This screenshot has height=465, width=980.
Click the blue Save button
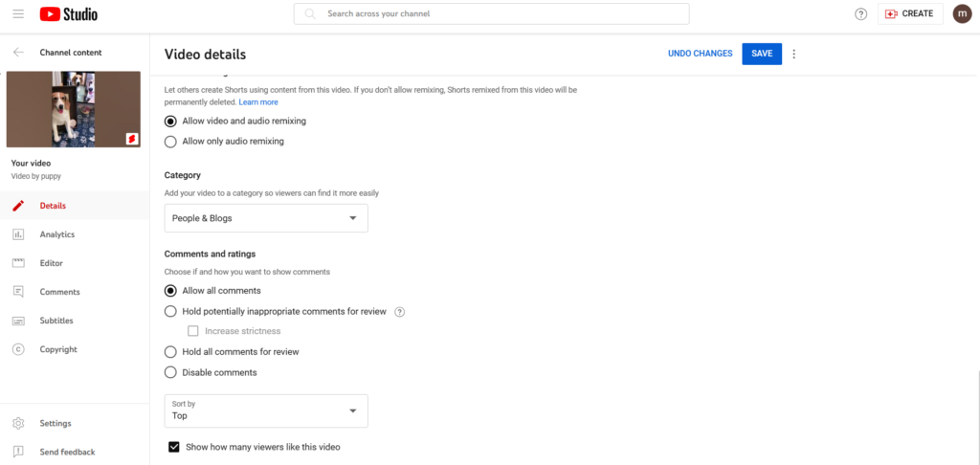click(762, 54)
